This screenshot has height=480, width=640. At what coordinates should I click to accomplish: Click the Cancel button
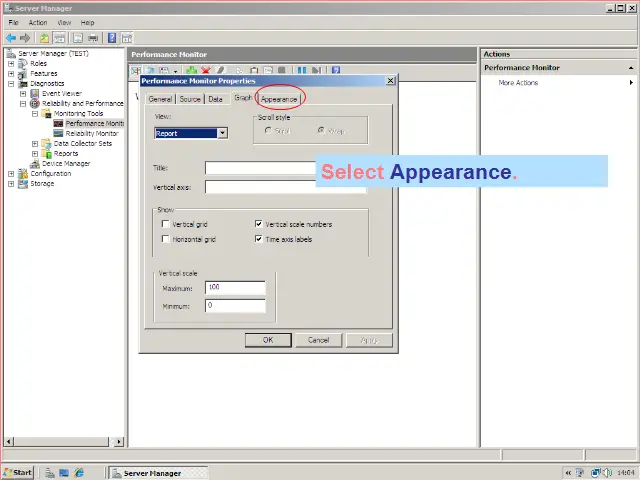[318, 340]
